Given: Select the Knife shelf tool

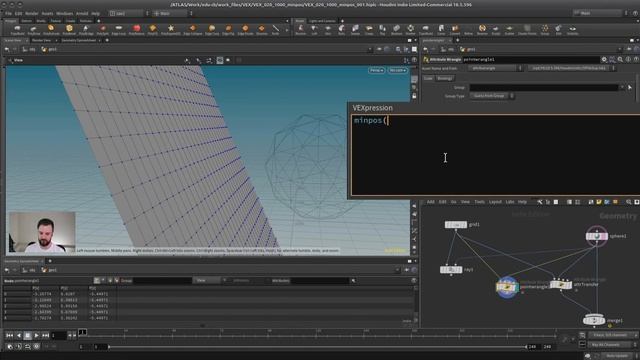Looking at the screenshot, I should [x=276, y=29].
